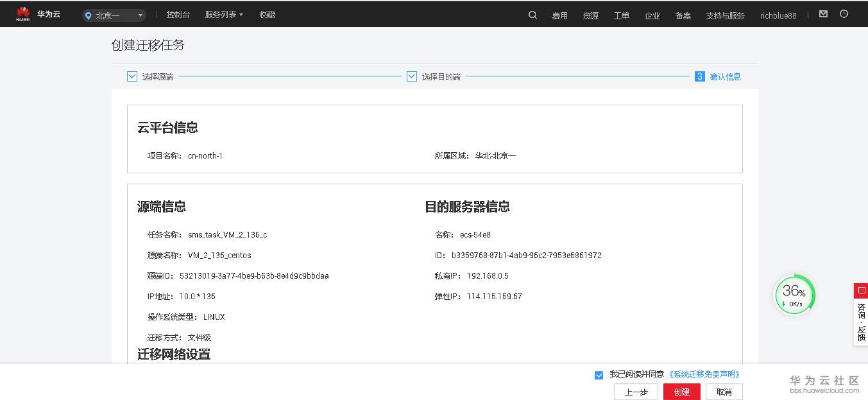This screenshot has height=400, width=868.
Task: Click the private IP 192.168.0.5
Action: 488,276
